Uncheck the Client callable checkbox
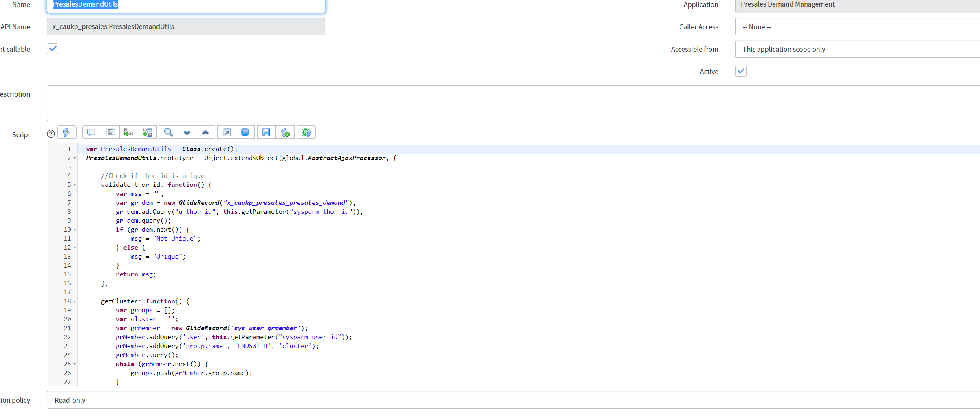 point(53,49)
